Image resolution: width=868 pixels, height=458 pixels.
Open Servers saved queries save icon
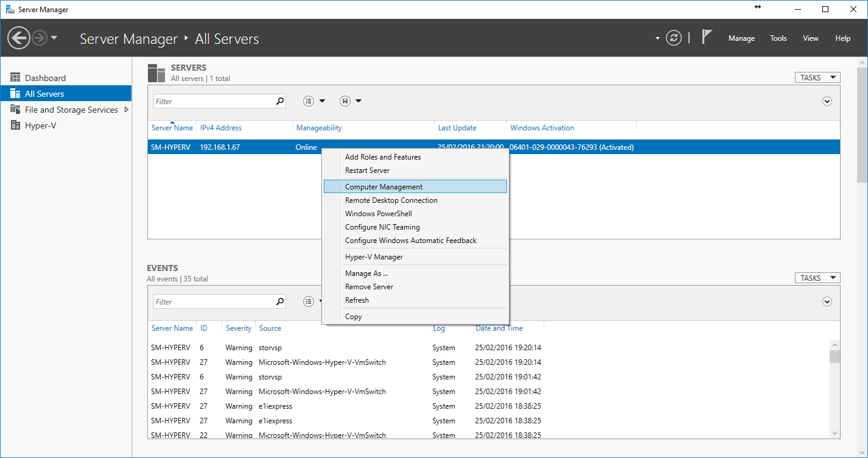pos(345,101)
